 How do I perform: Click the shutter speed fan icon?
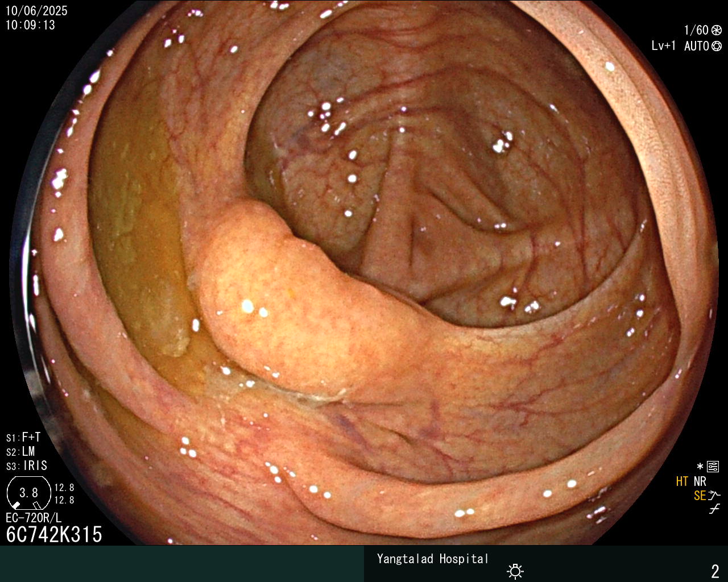[717, 30]
